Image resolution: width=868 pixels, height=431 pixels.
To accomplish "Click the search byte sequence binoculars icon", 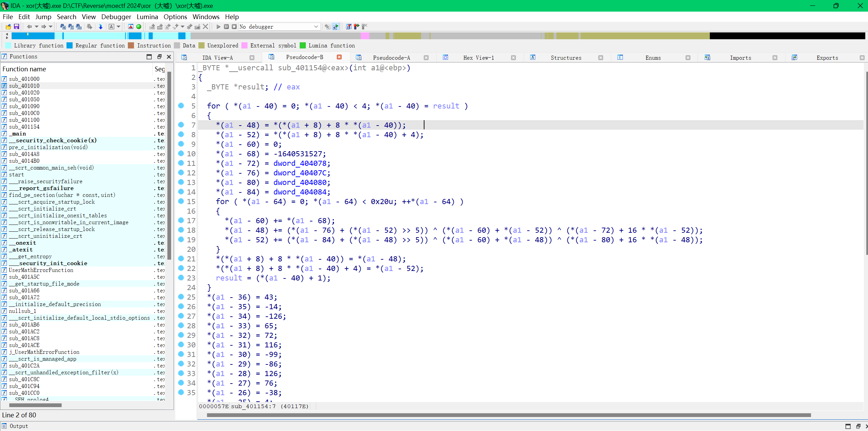I will [x=79, y=27].
